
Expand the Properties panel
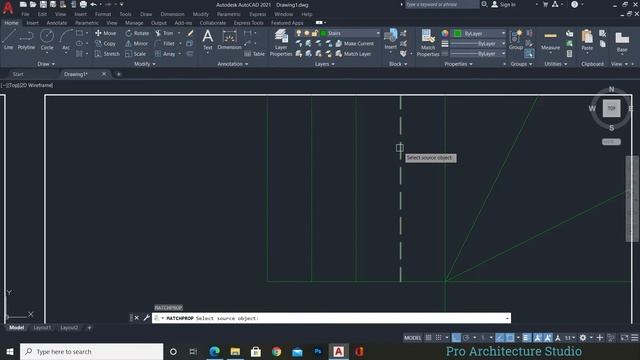pos(458,64)
